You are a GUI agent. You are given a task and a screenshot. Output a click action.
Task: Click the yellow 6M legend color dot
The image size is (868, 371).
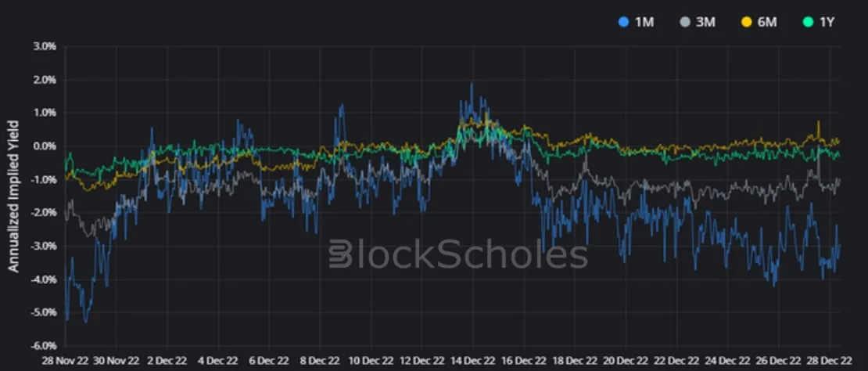click(x=748, y=23)
